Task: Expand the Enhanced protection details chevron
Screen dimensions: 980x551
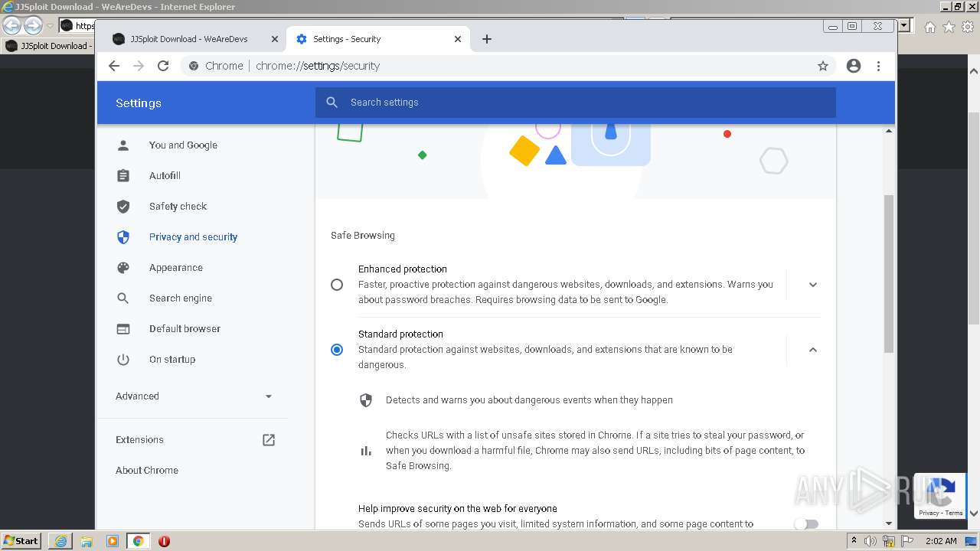Action: click(x=813, y=285)
